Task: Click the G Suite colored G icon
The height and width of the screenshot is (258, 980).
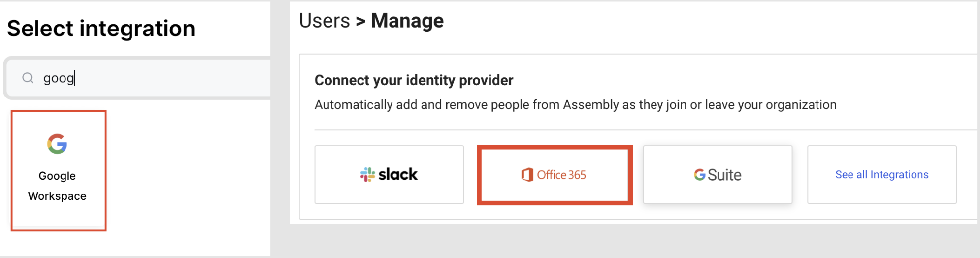Action: (x=699, y=175)
